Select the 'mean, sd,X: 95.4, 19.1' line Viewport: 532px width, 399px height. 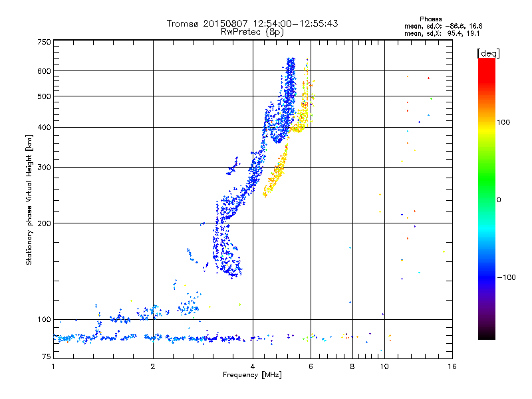pos(442,34)
